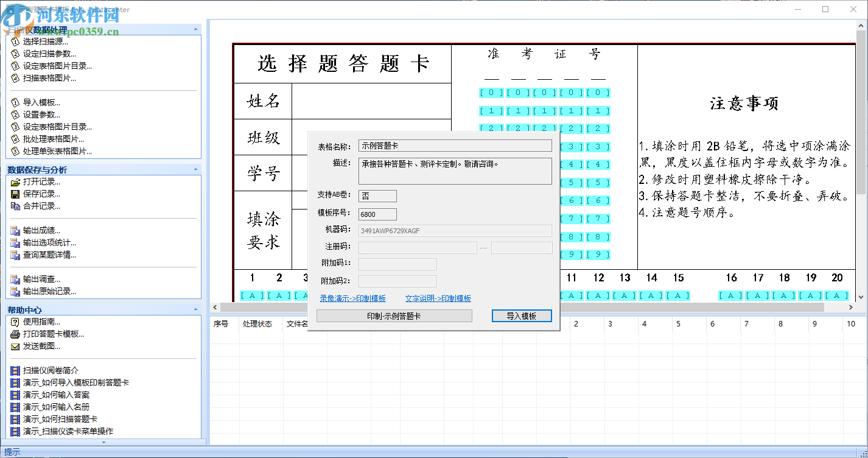Collapse the 帮助中心 group
Image resolution: width=868 pixels, height=458 pixels.
[196, 309]
